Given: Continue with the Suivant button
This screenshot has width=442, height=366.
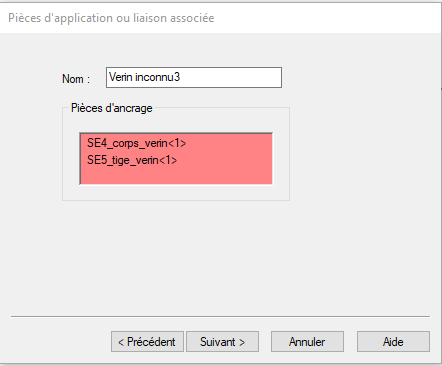Looking at the screenshot, I should (222, 341).
